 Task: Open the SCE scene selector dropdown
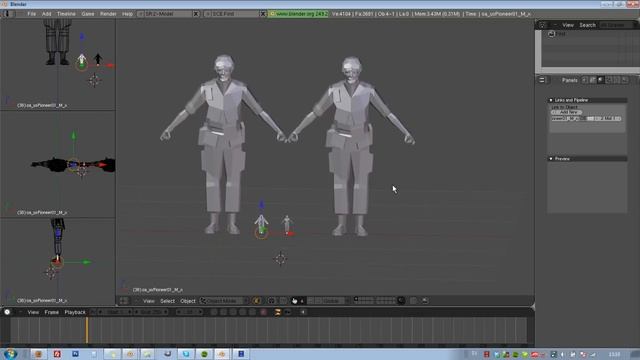pos(207,14)
